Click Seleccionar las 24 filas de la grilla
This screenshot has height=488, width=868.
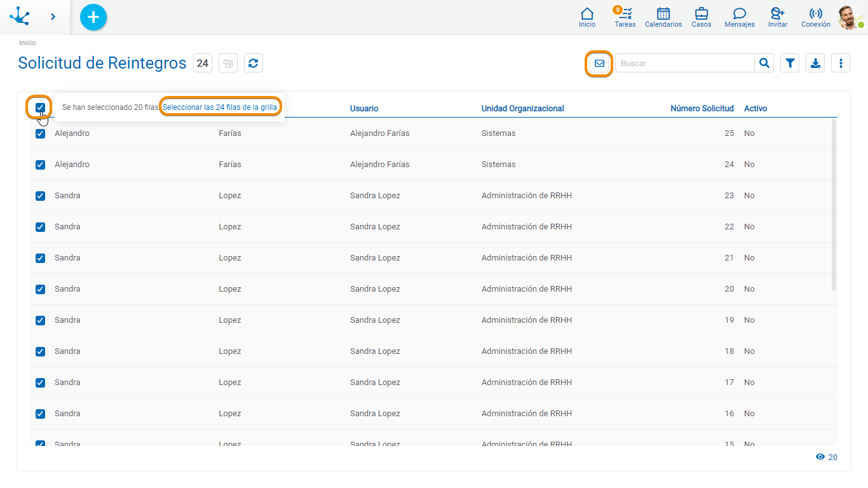220,108
